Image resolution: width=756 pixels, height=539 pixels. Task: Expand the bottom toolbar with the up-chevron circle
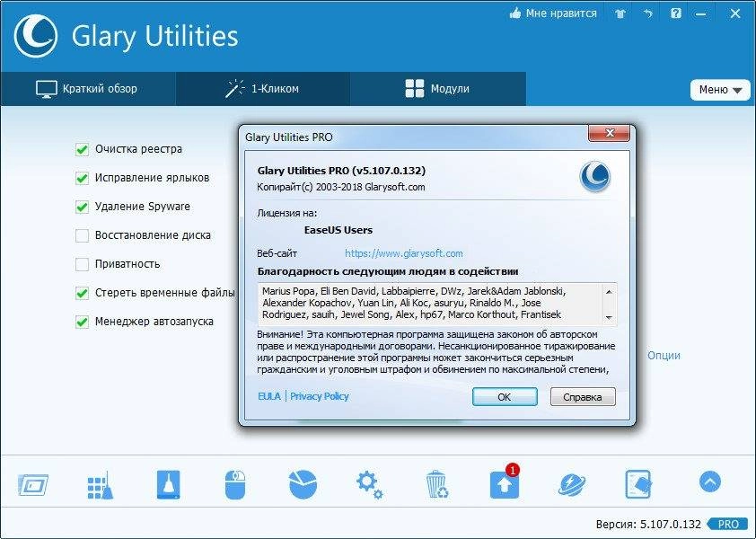tap(709, 482)
